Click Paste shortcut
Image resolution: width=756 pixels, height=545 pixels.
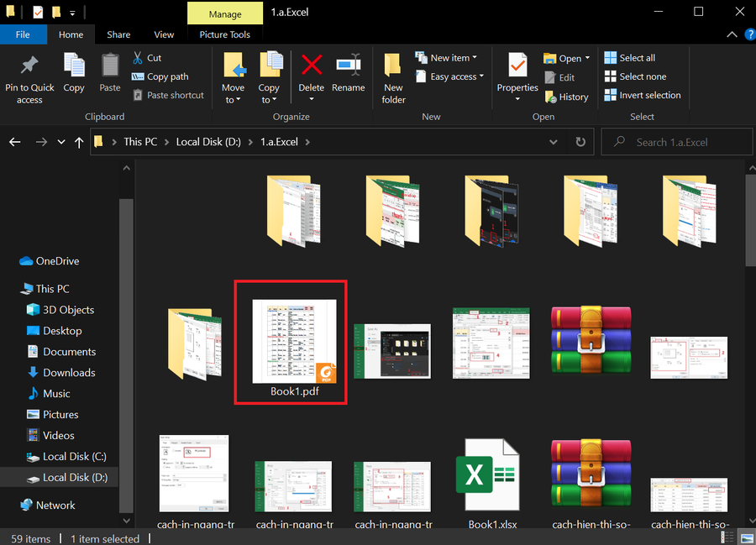(x=168, y=96)
